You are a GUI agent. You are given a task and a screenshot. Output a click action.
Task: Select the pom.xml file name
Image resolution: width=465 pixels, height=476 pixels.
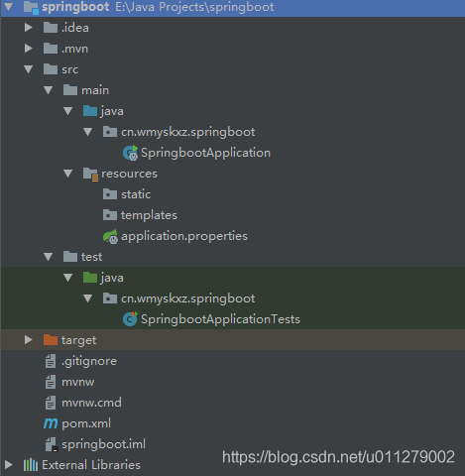86,423
